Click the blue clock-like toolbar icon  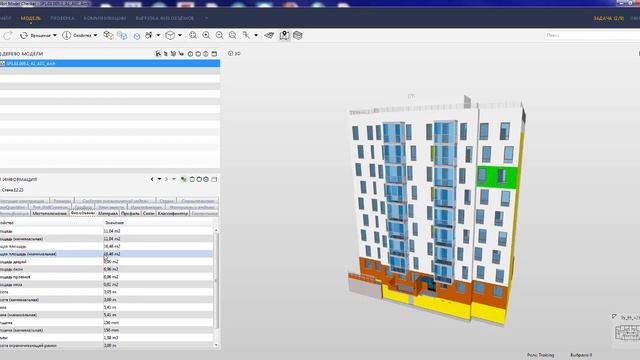tap(137, 36)
